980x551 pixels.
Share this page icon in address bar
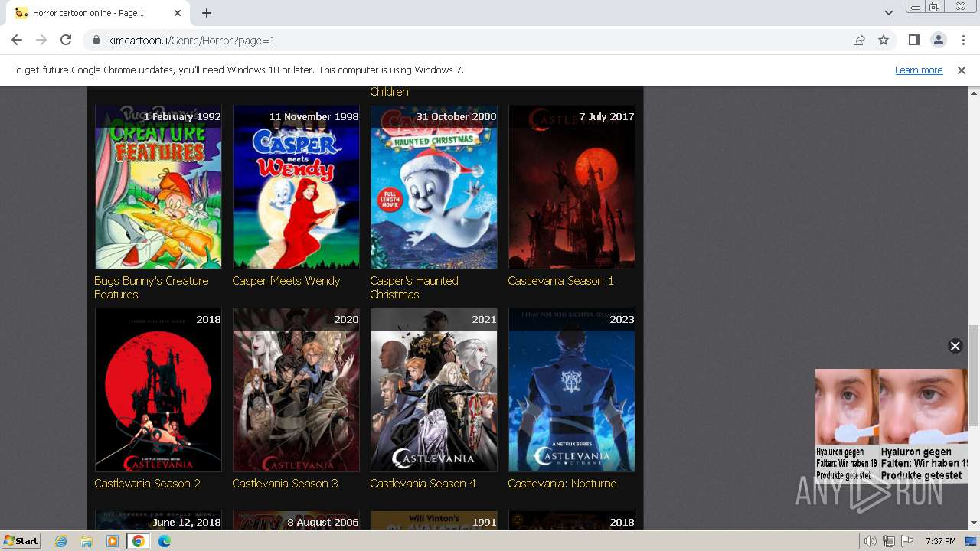coord(859,41)
